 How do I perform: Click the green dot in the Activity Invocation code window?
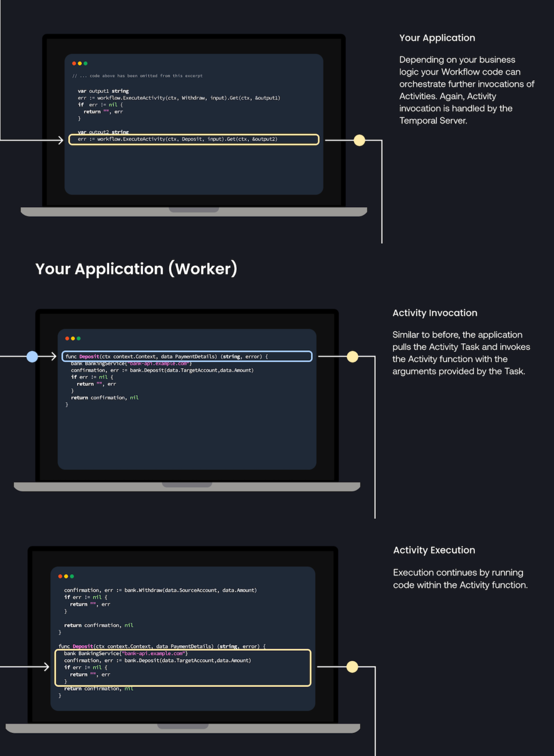[x=78, y=339]
